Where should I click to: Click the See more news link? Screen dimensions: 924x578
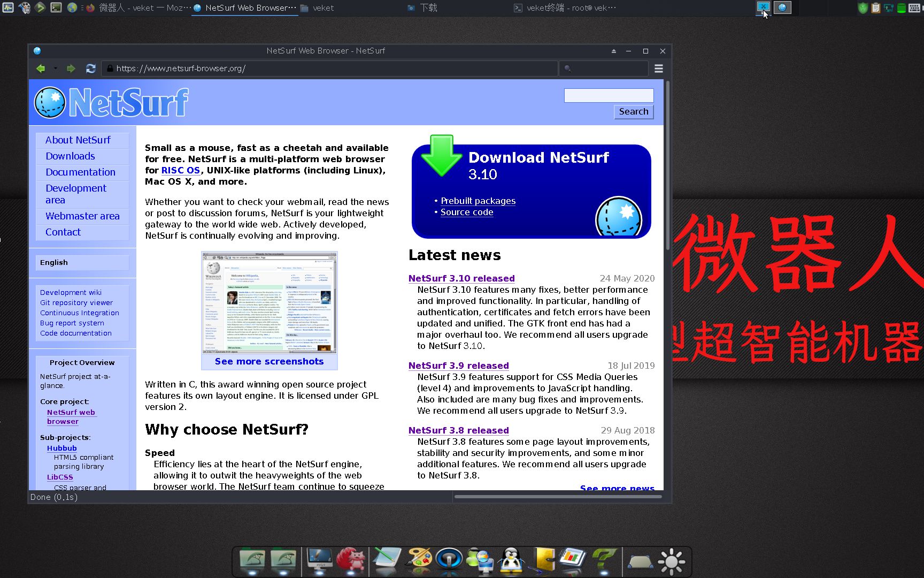tap(617, 487)
